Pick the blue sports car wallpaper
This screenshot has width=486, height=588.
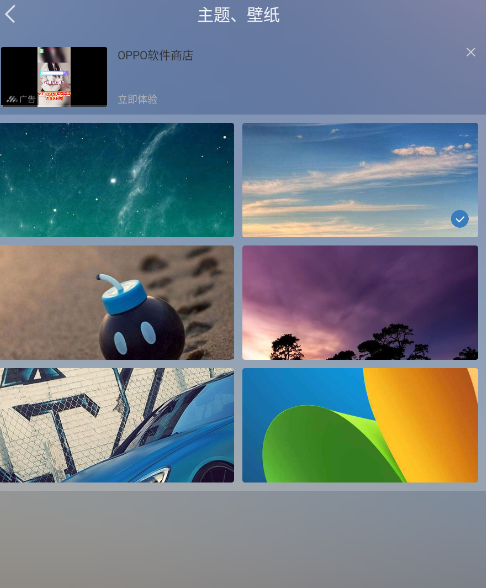coord(117,425)
